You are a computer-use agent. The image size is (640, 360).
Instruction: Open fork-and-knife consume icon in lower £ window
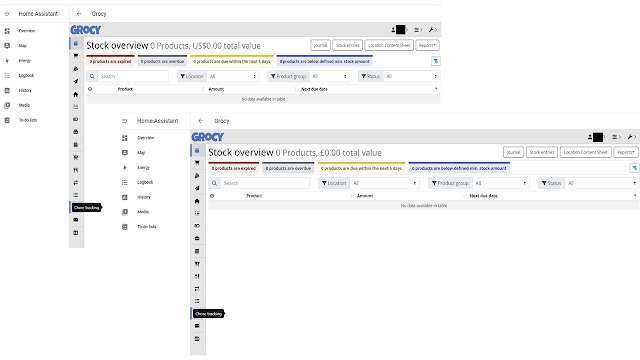(197, 276)
